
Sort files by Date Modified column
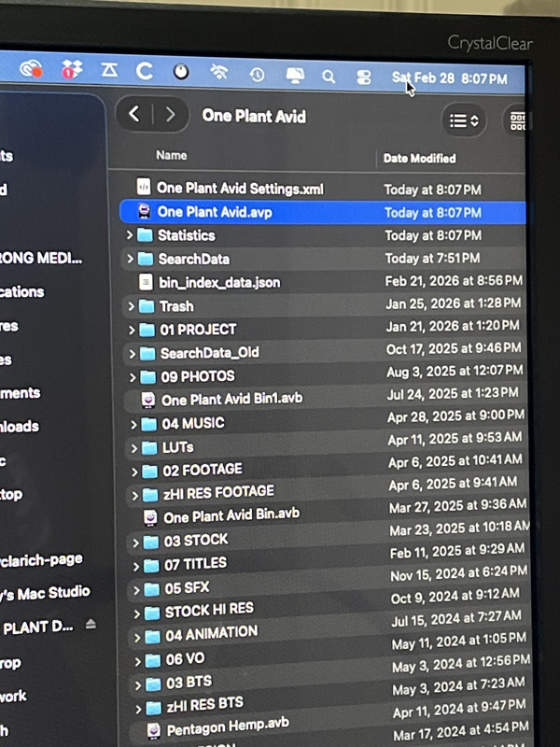click(x=420, y=159)
